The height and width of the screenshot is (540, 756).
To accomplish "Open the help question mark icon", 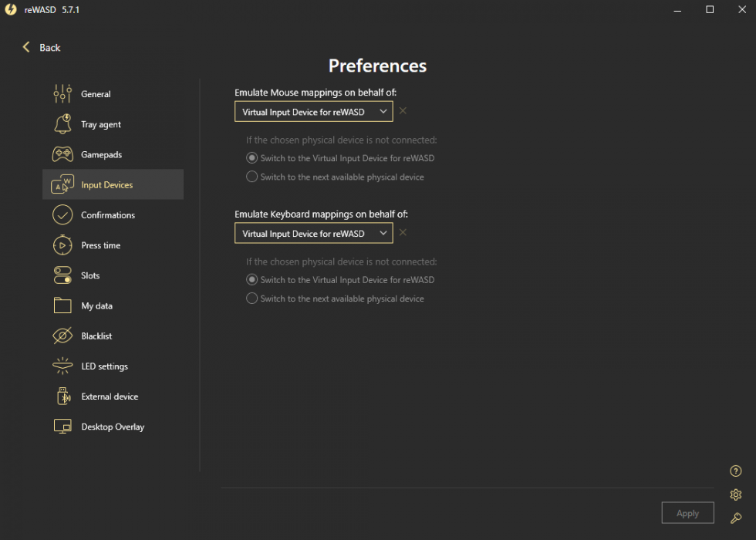I will coord(735,471).
